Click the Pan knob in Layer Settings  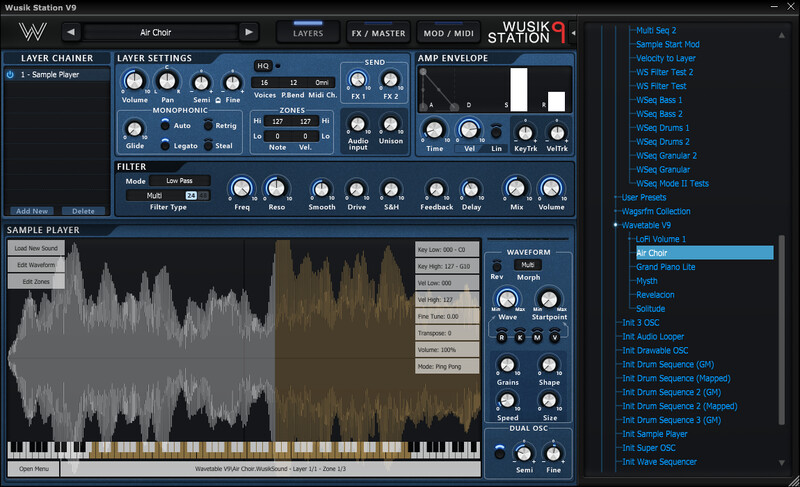(167, 81)
